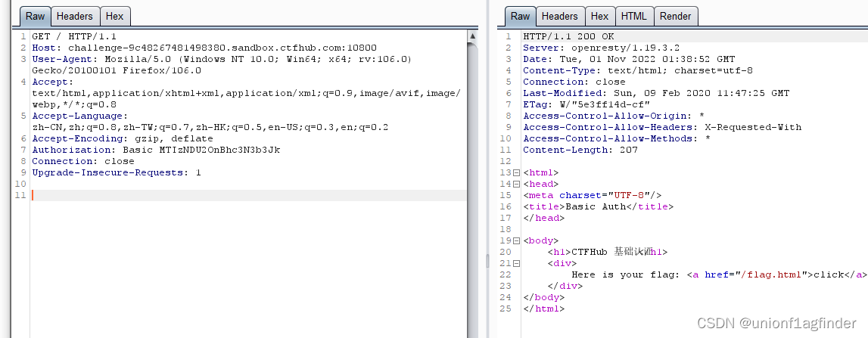868x338 pixels.
Task: Click the Access-Control-Allow-Origin header line
Action: (x=614, y=116)
